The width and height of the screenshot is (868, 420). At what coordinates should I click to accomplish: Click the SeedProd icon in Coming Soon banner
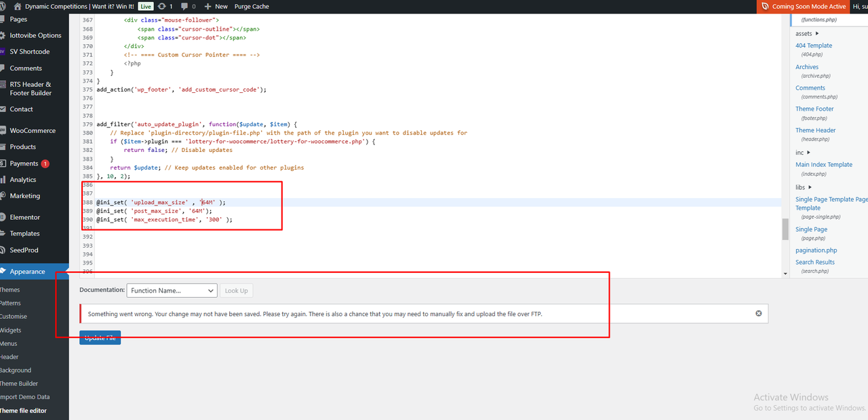(764, 6)
